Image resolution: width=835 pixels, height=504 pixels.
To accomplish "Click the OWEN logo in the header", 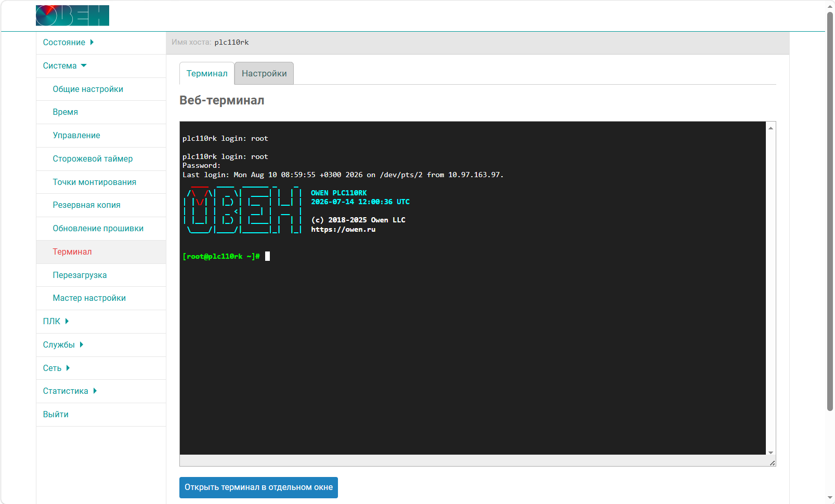I will [x=72, y=16].
